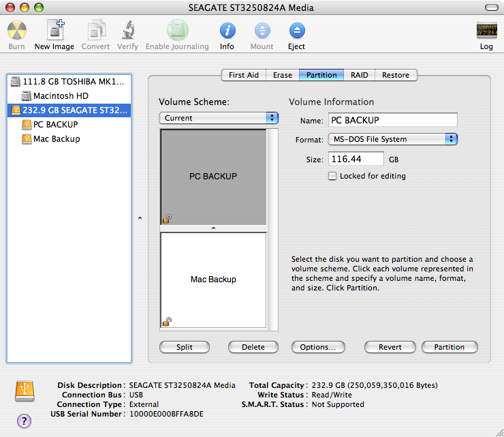Click Disk Description SEAGATE ST3250824A Media value

click(183, 385)
